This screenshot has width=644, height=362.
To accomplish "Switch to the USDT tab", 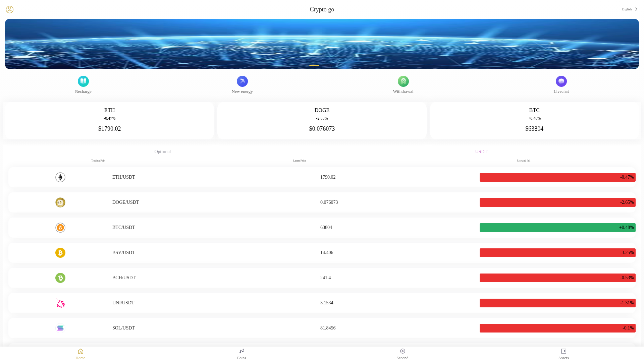I will 481,152.
